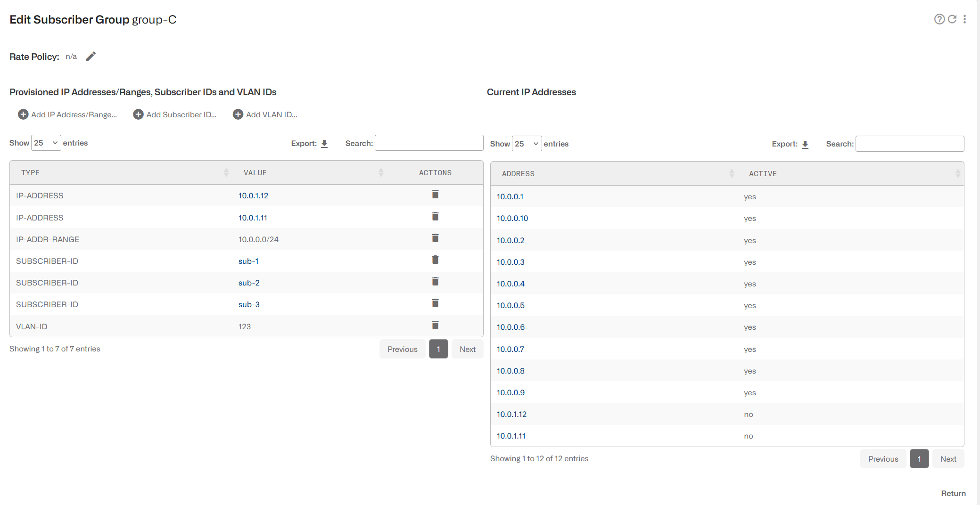
Task: Open the sub-3 subscriber link
Action: [249, 304]
